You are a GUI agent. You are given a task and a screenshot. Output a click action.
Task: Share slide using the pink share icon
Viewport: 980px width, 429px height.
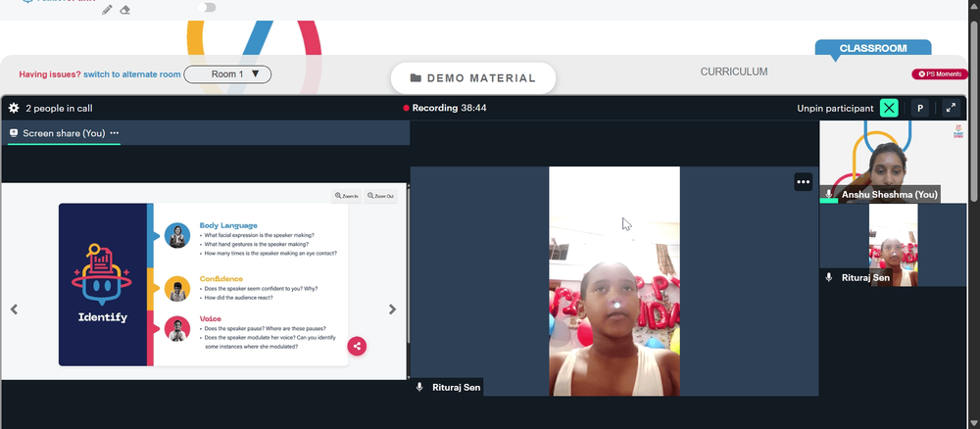point(357,346)
